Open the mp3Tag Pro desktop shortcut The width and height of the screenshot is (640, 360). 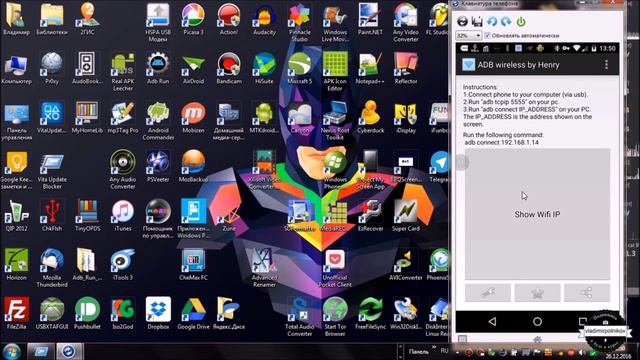pos(122,117)
